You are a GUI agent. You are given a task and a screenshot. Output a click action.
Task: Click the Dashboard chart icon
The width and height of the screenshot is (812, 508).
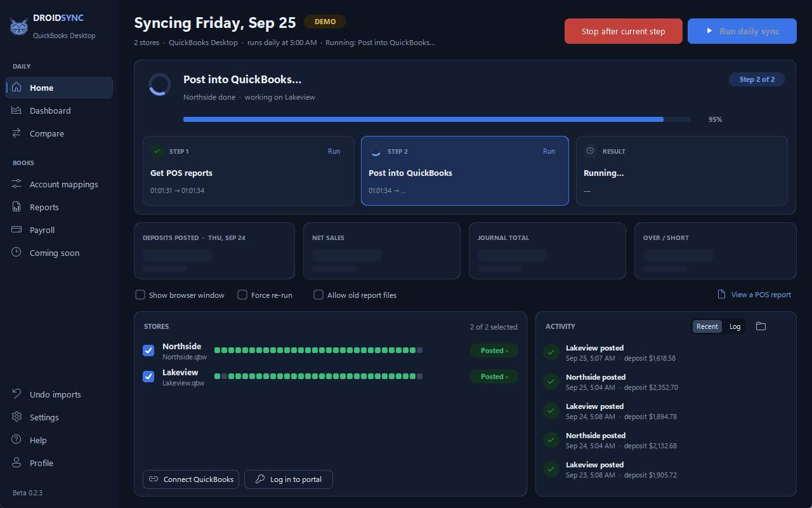click(17, 110)
